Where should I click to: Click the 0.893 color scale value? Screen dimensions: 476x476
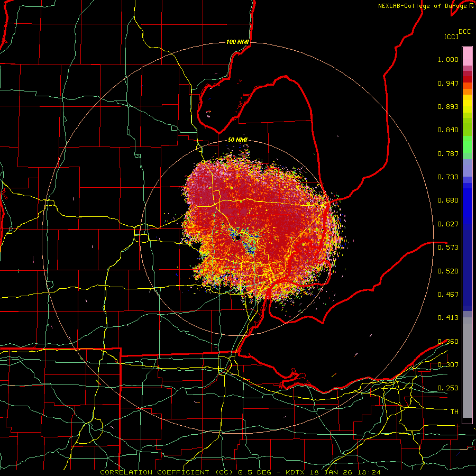click(x=448, y=106)
